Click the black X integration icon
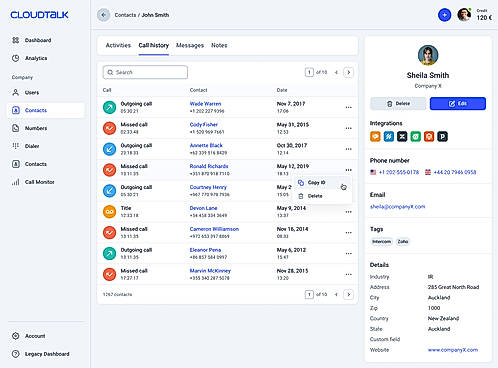This screenshot has height=368, width=498. tap(402, 136)
